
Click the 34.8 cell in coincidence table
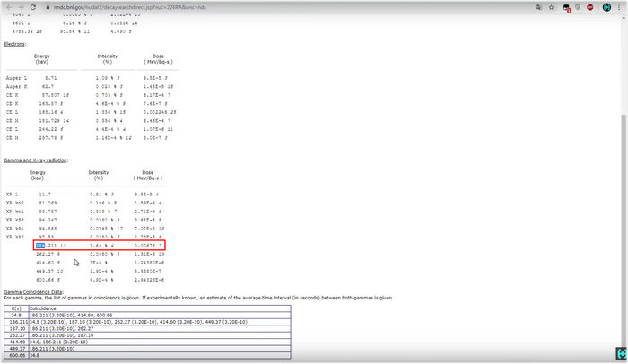pos(17,315)
